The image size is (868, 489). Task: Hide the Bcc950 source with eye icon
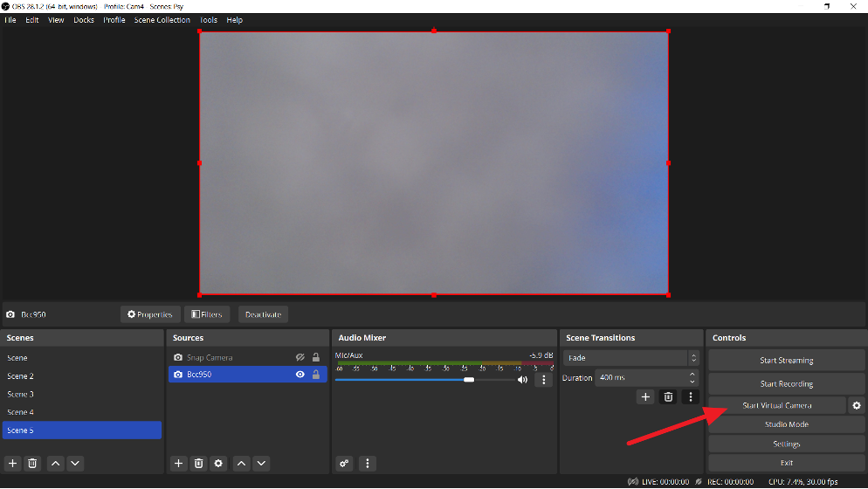point(300,375)
